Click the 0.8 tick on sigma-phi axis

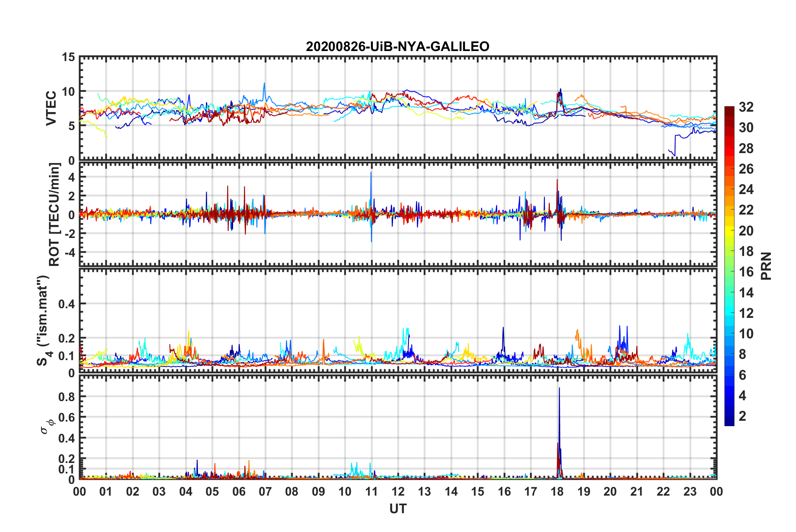tap(67, 396)
